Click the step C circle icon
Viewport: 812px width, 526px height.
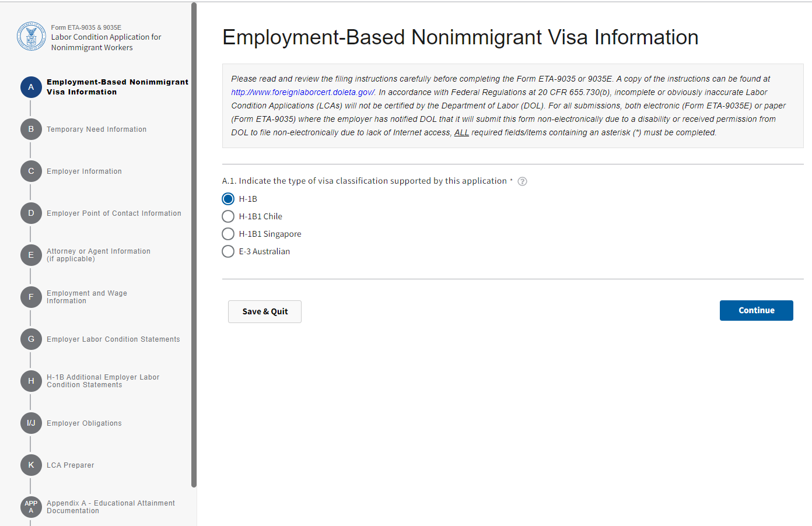coord(31,171)
